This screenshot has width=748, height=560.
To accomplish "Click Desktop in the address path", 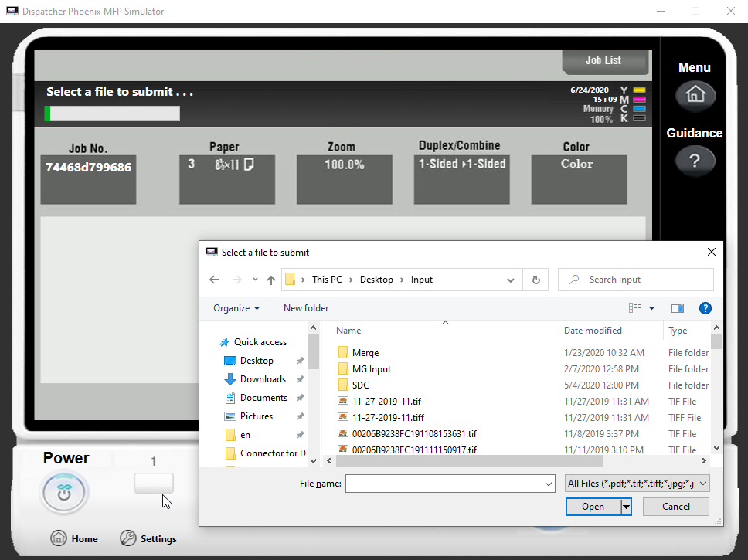I will click(x=376, y=280).
